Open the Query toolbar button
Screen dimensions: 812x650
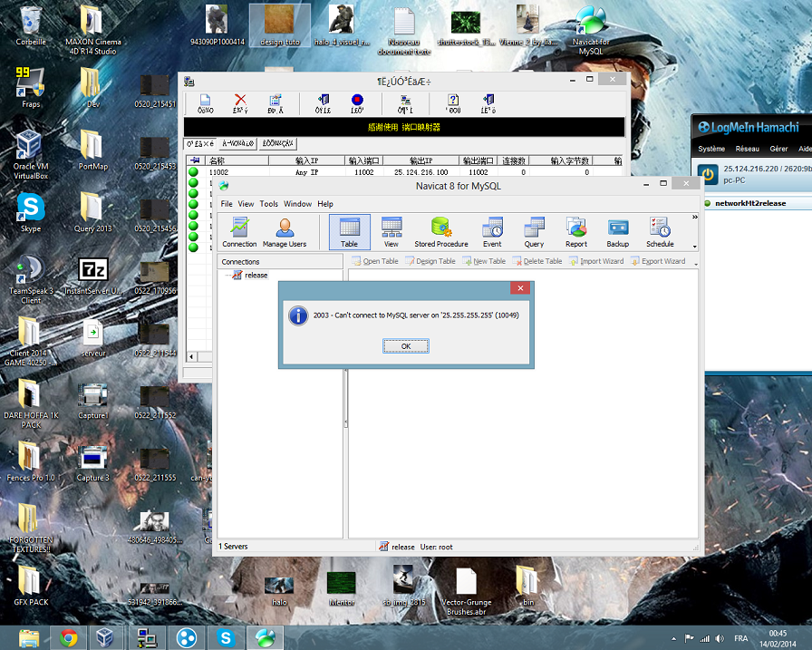pos(534,232)
